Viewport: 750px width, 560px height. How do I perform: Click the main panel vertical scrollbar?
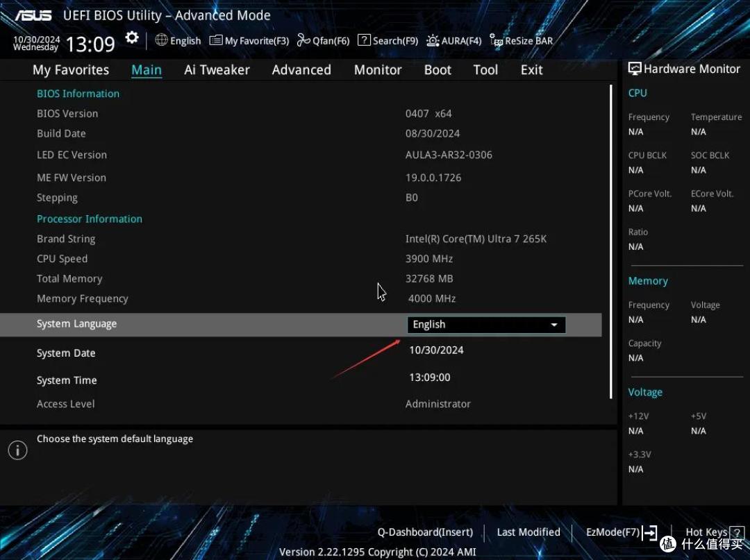pos(611,241)
